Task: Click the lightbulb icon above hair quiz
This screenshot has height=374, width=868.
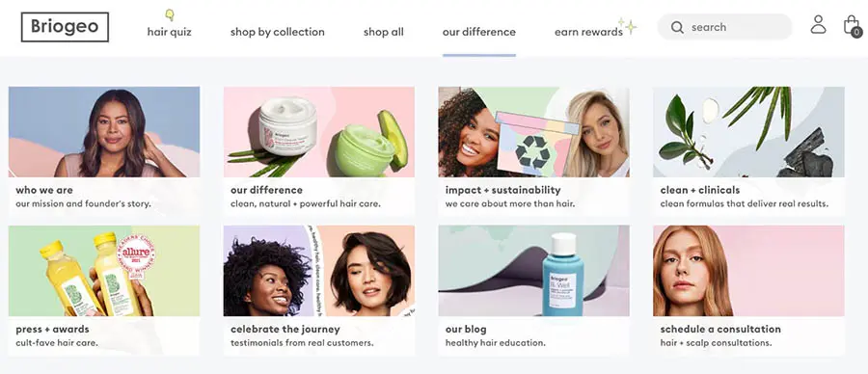Action: (x=170, y=14)
